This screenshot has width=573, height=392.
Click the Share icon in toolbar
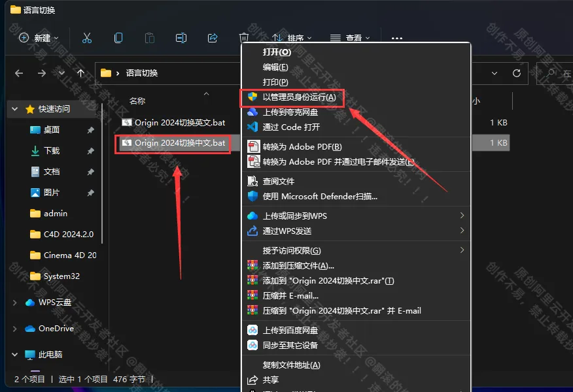pos(213,38)
